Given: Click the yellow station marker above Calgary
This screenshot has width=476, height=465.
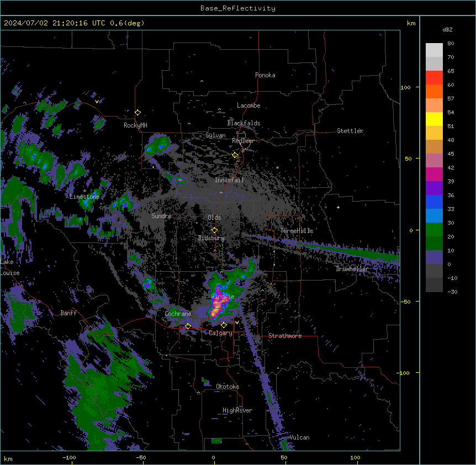Looking at the screenshot, I should point(224,325).
